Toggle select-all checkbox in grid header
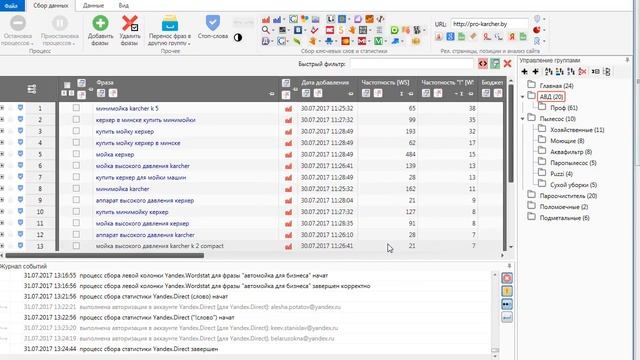Viewport: 640px width, 360px height. (x=67, y=85)
